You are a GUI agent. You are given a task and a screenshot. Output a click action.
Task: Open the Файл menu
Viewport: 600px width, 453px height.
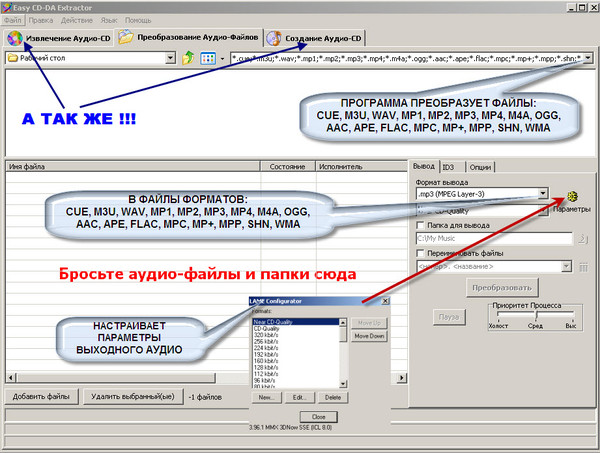click(13, 20)
